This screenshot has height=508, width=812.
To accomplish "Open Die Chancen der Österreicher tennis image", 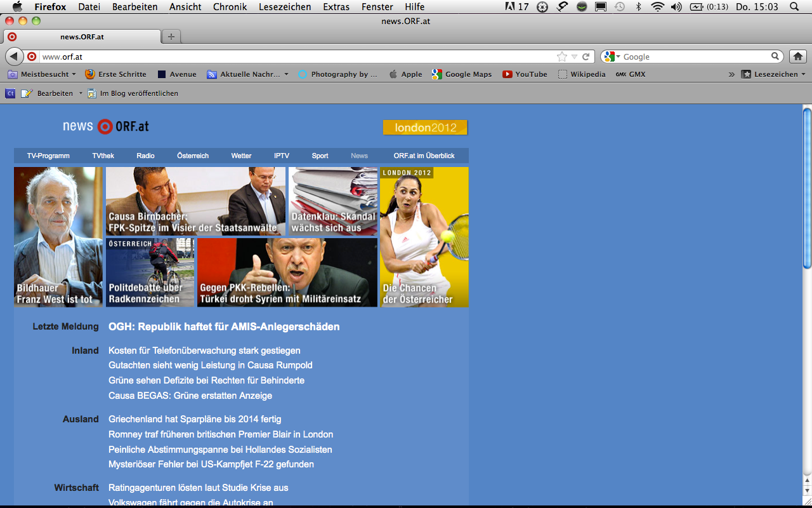I will point(424,237).
